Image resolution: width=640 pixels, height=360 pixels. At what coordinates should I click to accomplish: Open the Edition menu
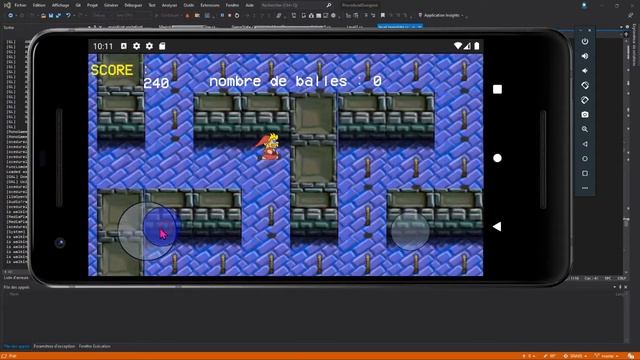(x=39, y=5)
